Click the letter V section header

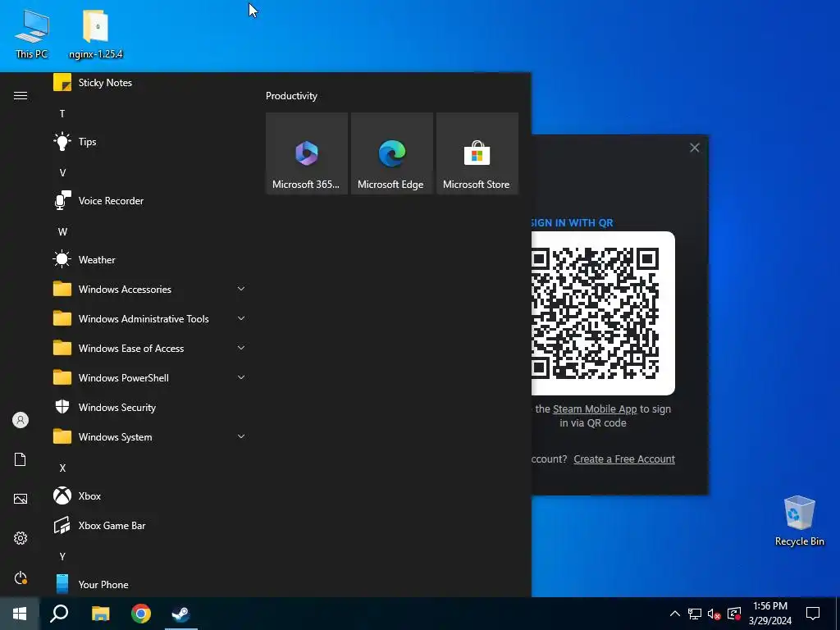pyautogui.click(x=62, y=172)
